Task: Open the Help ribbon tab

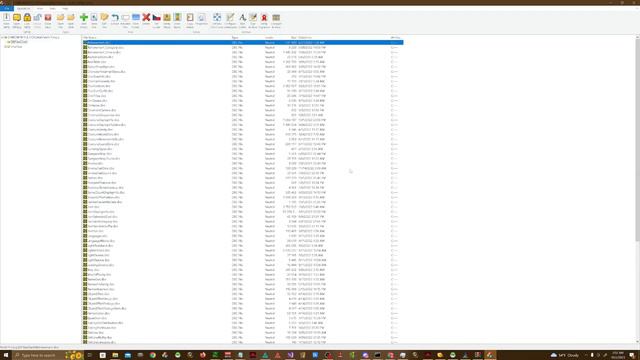Action: click(x=65, y=8)
